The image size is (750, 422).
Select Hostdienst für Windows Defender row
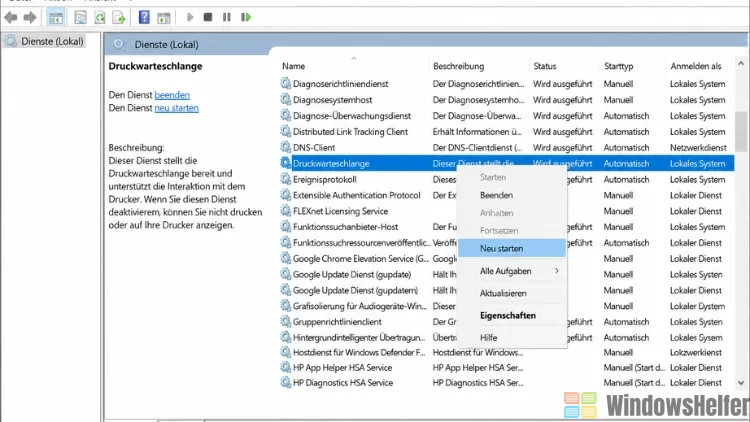coord(507,353)
